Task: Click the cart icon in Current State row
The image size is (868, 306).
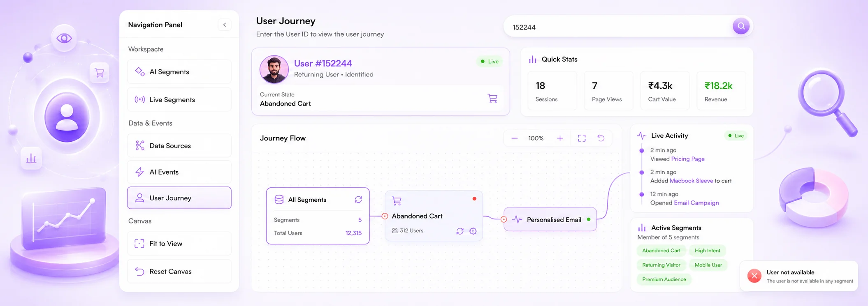Action: tap(492, 99)
